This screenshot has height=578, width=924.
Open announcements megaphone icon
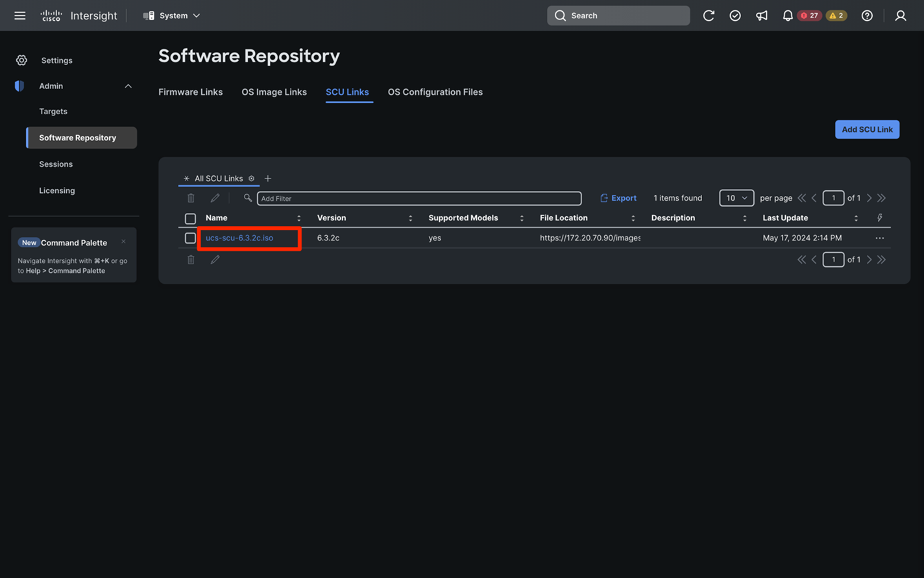coord(762,16)
